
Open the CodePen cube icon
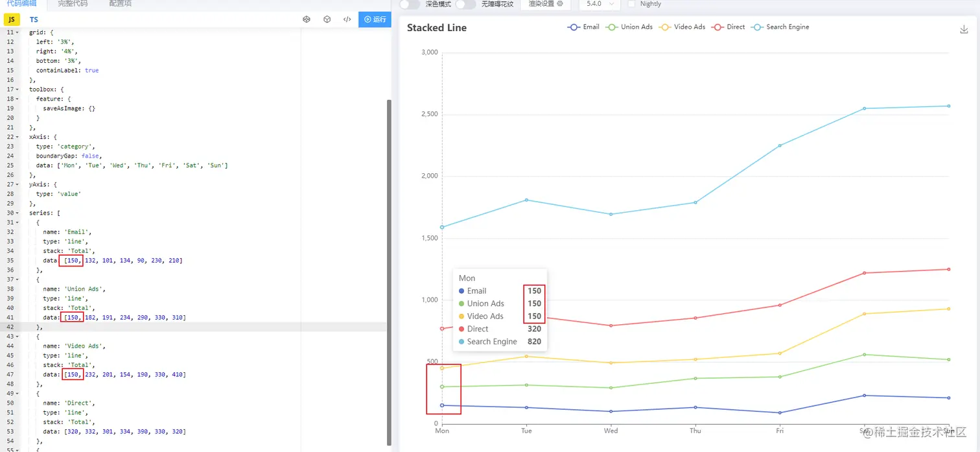pyautogui.click(x=327, y=19)
